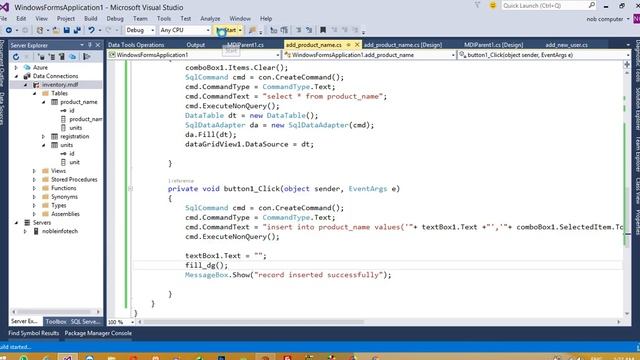The width and height of the screenshot is (640, 360).
Task: Click the Visual Studio logo icon
Action: coord(4,7)
